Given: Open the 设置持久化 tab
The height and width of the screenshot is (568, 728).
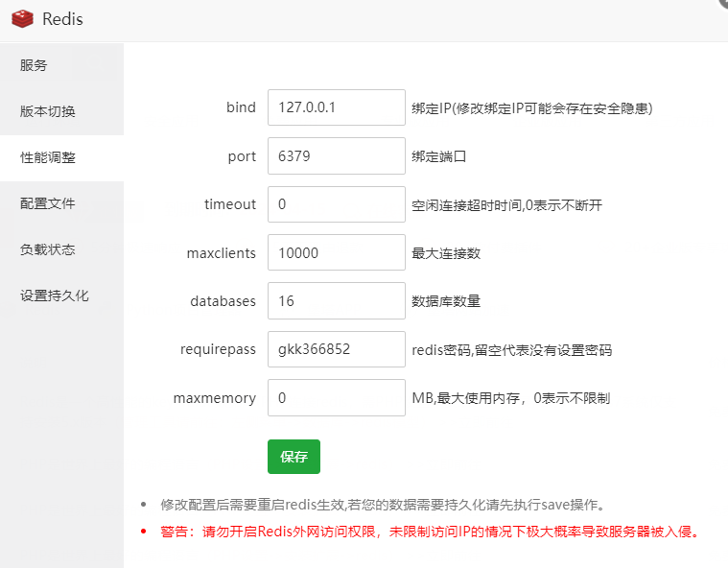Looking at the screenshot, I should (x=61, y=296).
